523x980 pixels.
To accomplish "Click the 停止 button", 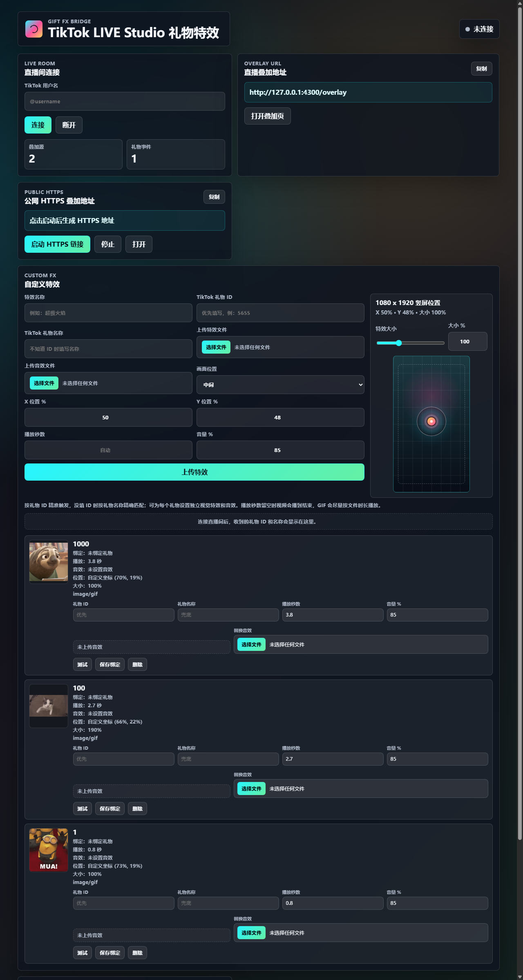I will (x=108, y=244).
